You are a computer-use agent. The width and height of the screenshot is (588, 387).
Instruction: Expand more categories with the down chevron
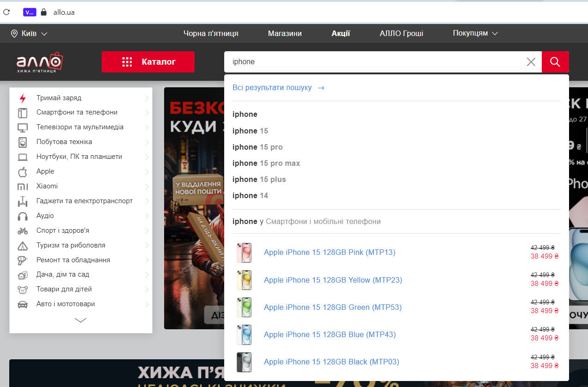coord(80,320)
